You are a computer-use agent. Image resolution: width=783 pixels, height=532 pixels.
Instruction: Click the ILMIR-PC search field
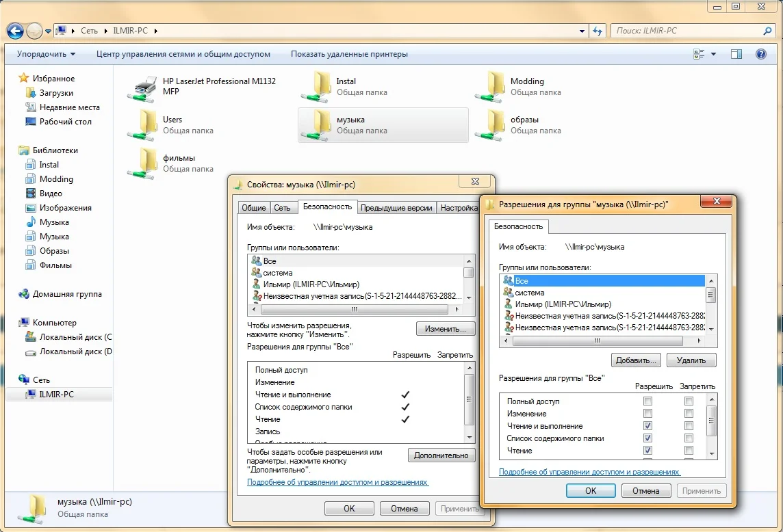point(686,31)
